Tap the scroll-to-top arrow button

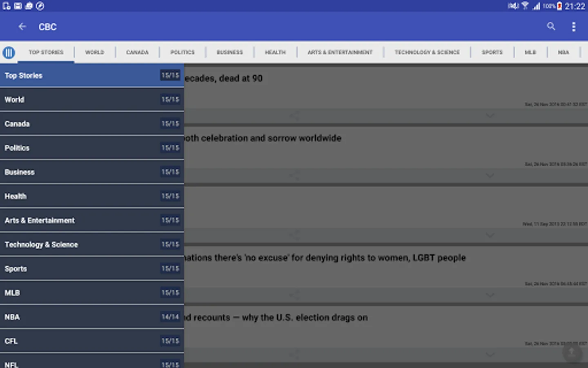tap(572, 353)
